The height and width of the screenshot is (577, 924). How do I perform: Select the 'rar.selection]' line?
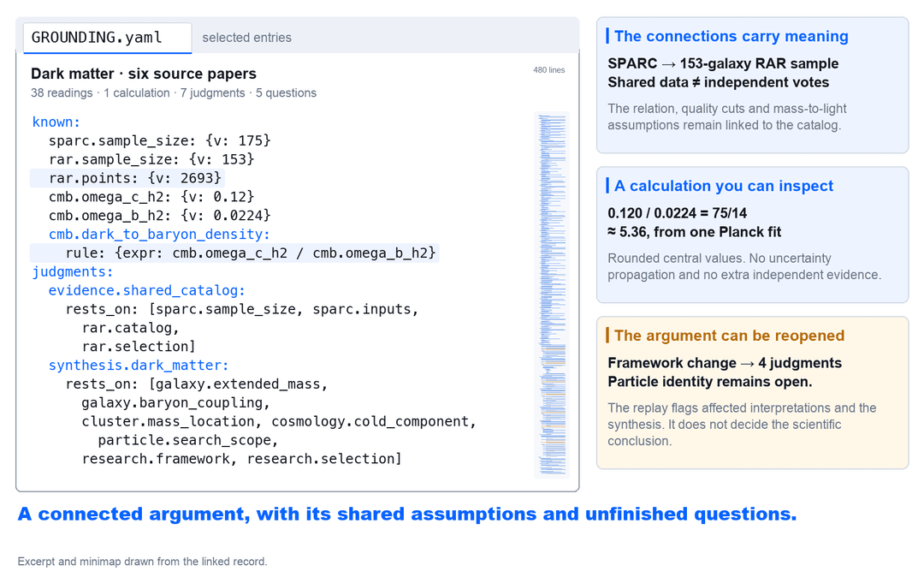click(x=139, y=347)
